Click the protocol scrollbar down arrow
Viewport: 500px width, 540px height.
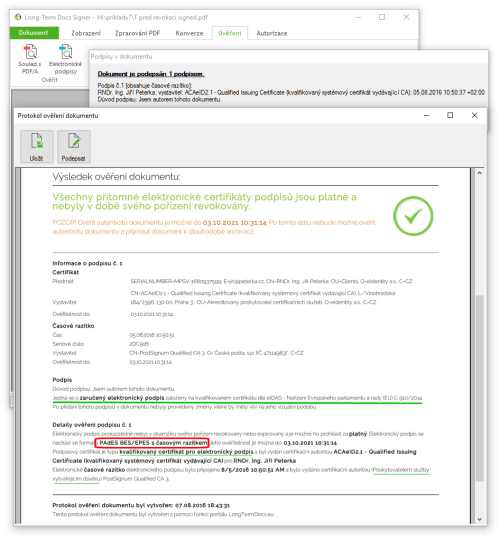479,519
